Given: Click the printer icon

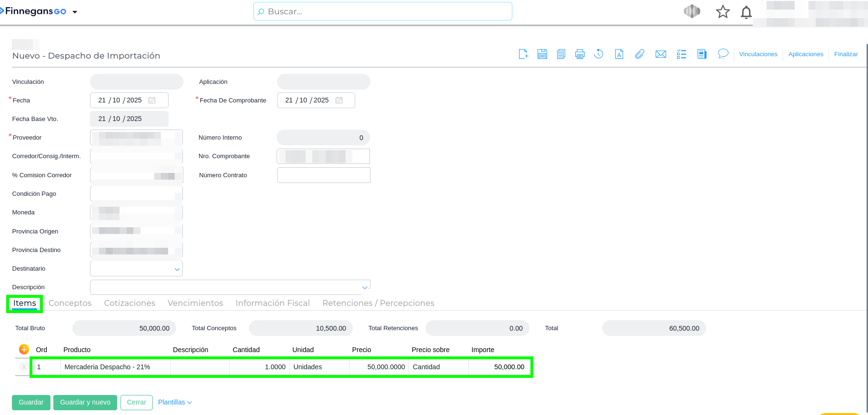Looking at the screenshot, I should point(579,54).
